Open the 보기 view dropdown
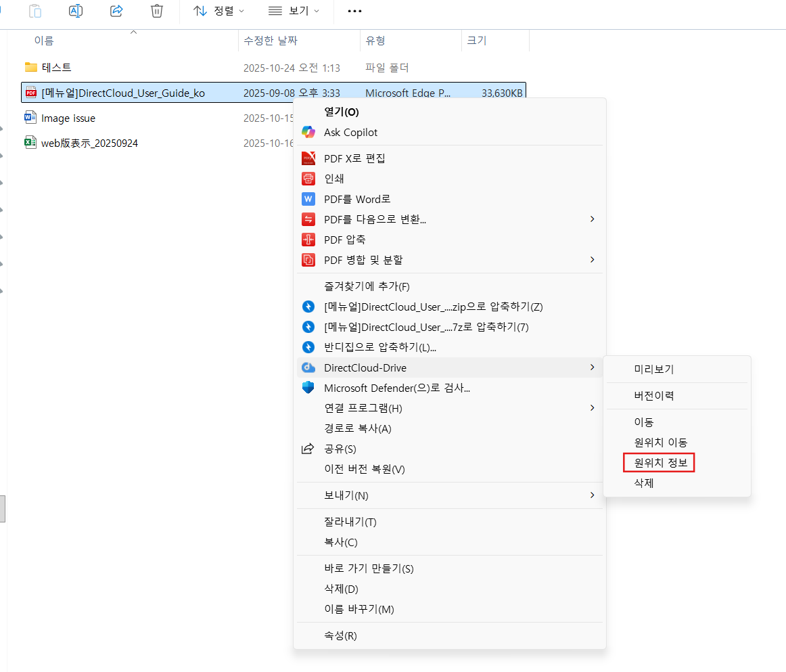This screenshot has width=786, height=672. pos(294,11)
